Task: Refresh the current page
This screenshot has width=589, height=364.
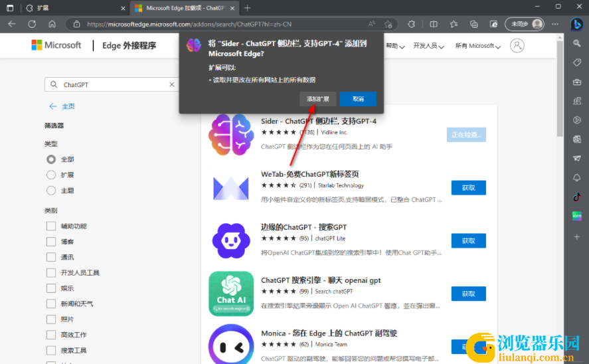Action: point(32,24)
